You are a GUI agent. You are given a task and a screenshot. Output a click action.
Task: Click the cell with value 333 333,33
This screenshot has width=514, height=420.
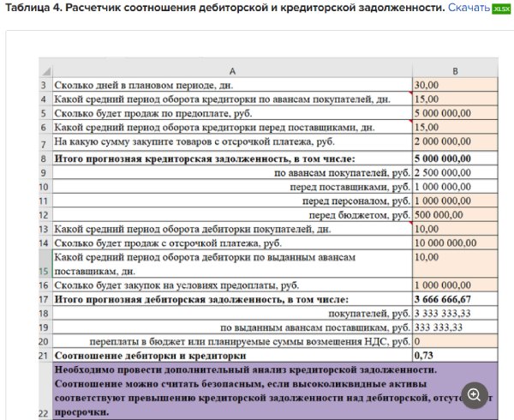coord(454,327)
